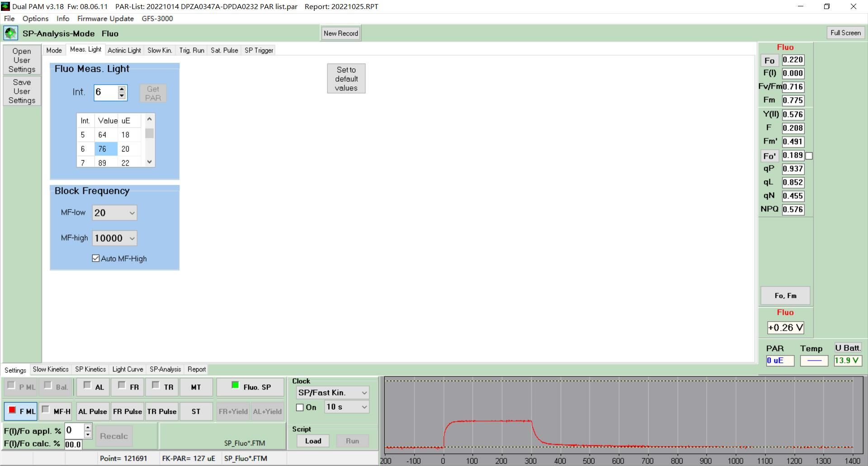Toggle the FR far-red light button
868x466 pixels.
128,387
